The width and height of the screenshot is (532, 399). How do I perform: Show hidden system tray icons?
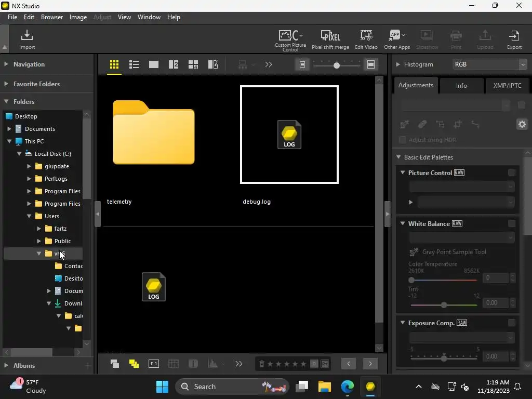419,387
